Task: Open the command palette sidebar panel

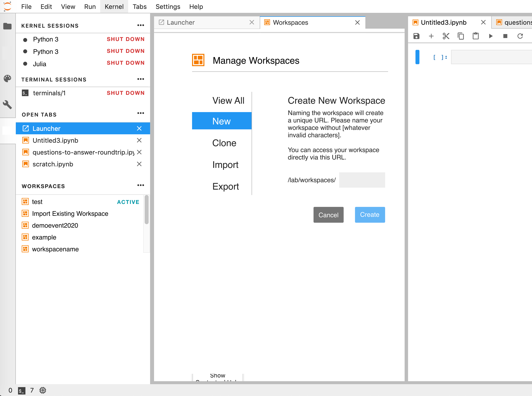Action: [x=7, y=79]
